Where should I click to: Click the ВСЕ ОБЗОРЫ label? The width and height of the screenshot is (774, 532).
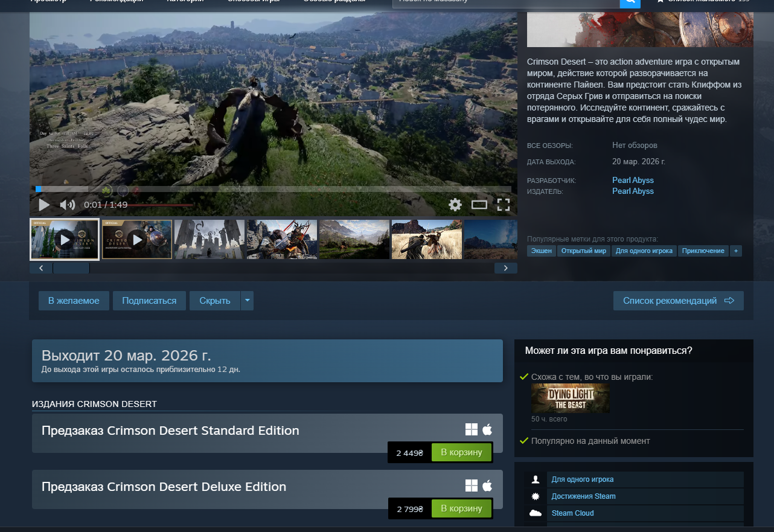tap(550, 146)
